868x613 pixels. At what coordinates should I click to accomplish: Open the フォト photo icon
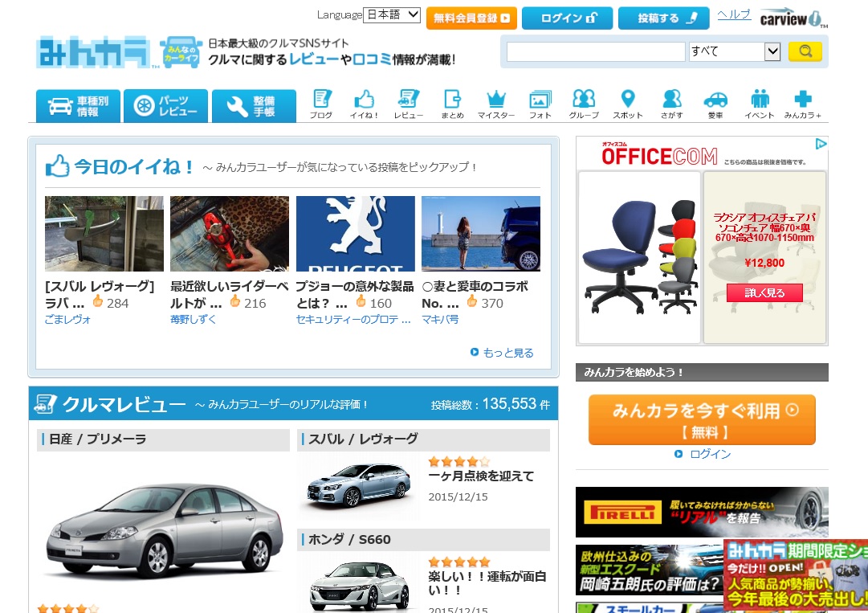(x=540, y=104)
